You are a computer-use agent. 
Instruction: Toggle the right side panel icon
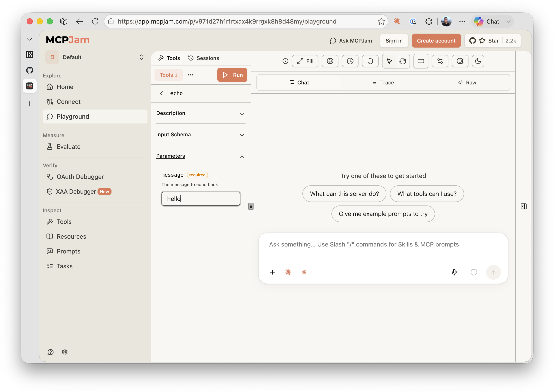click(x=523, y=206)
